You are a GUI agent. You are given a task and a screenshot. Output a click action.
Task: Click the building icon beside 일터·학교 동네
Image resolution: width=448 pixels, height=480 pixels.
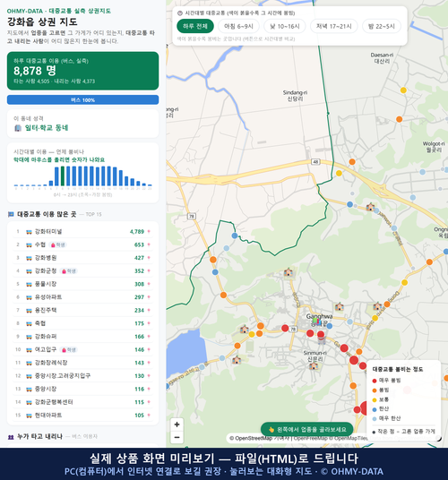coord(18,128)
